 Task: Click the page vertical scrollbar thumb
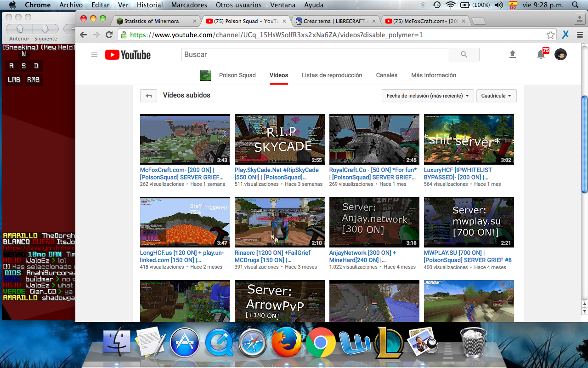pyautogui.click(x=584, y=144)
